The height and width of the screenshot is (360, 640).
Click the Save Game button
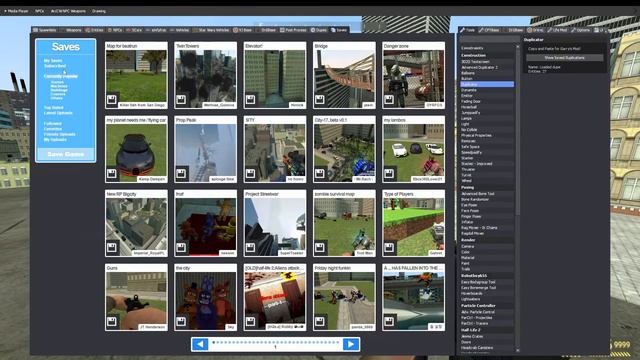pyautogui.click(x=66, y=154)
